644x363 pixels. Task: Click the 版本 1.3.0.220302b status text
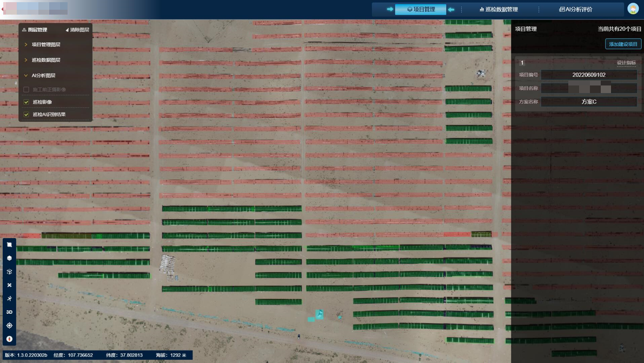(26, 355)
